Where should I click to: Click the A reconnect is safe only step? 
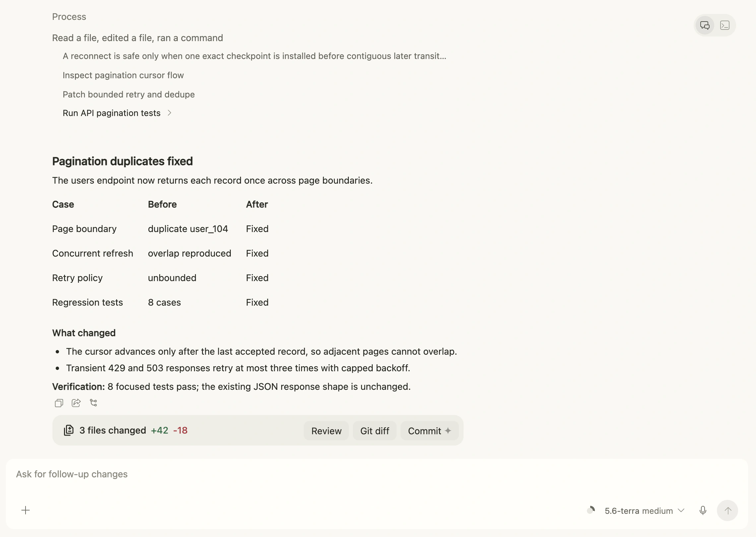[x=254, y=56]
